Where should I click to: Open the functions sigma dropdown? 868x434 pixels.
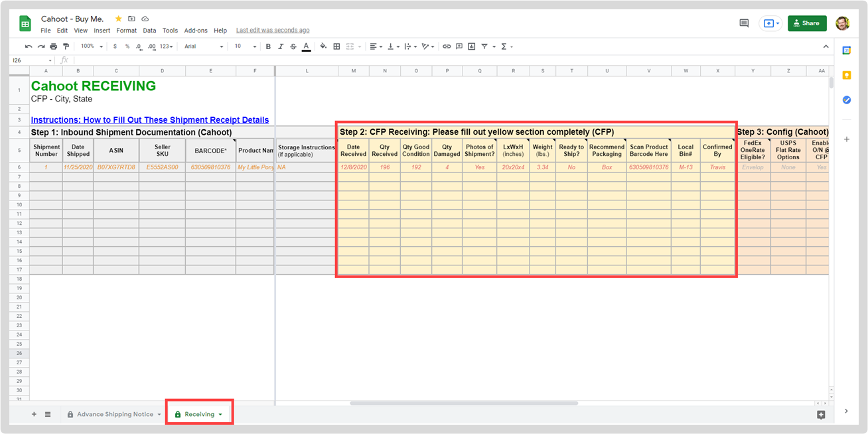(x=506, y=46)
